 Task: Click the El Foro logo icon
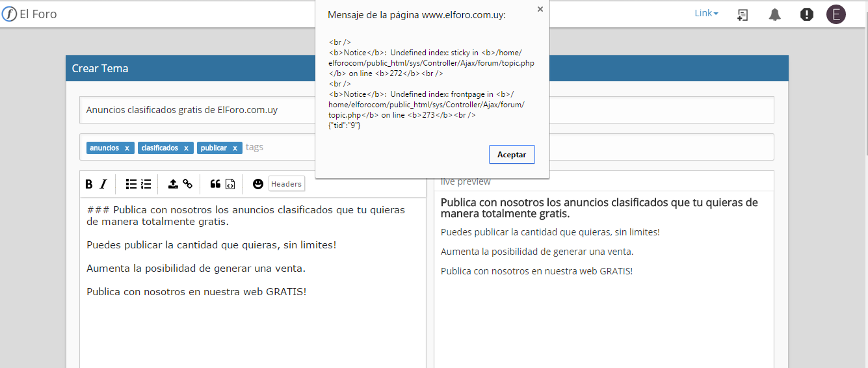(9, 14)
